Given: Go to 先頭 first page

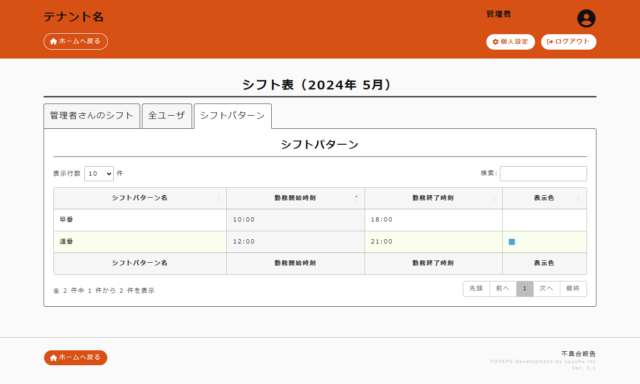Looking at the screenshot, I should point(476,289).
